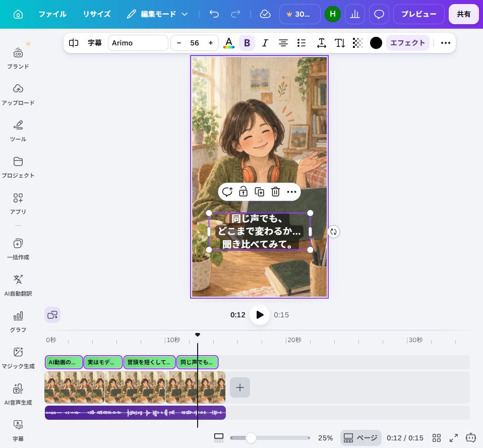Open the マジック生成 sidebar panel
The image size is (483, 448).
coord(18,358)
